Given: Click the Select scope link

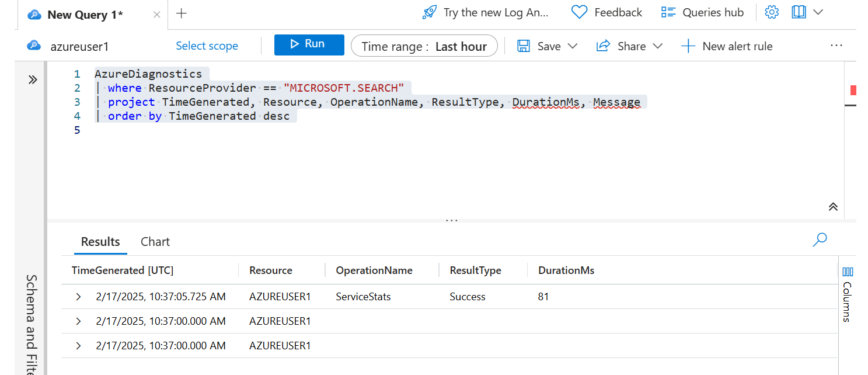Looking at the screenshot, I should pyautogui.click(x=207, y=46).
